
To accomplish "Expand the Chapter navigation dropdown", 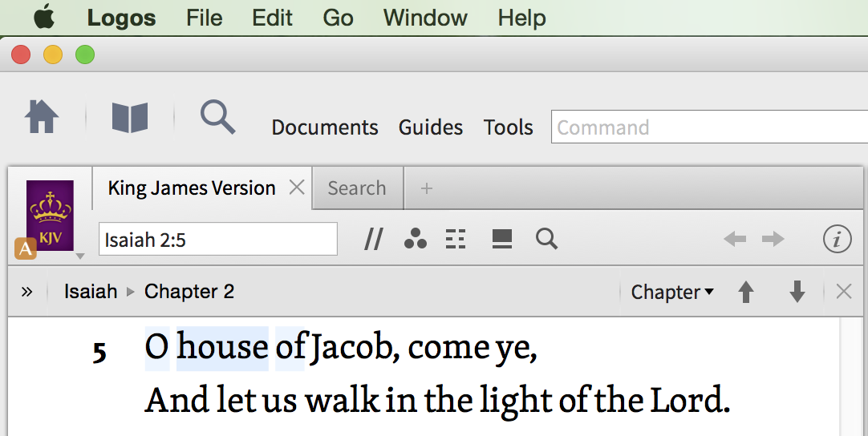I will click(x=672, y=292).
